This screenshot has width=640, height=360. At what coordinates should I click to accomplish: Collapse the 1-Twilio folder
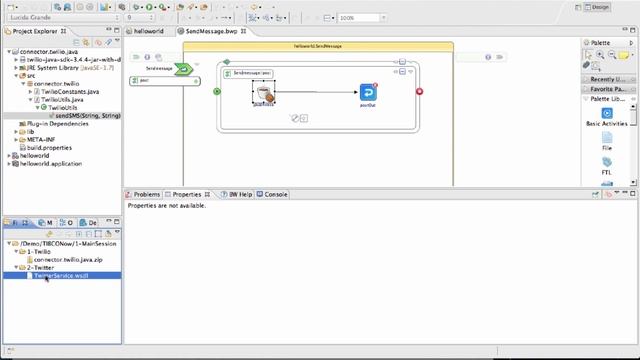pyautogui.click(x=16, y=251)
